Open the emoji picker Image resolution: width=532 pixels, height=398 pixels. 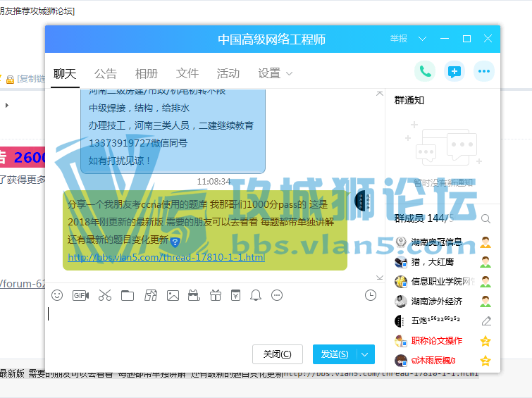tap(57, 295)
